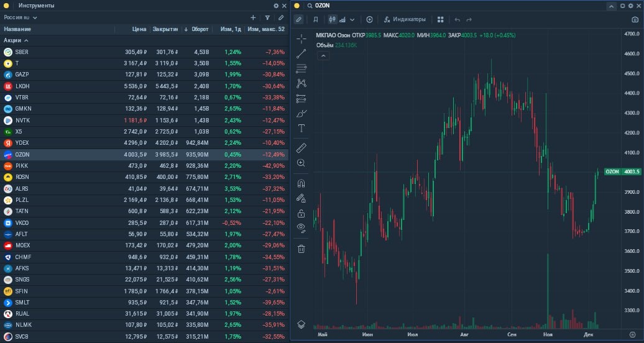Take a chart snapshot with camera

tap(635, 19)
